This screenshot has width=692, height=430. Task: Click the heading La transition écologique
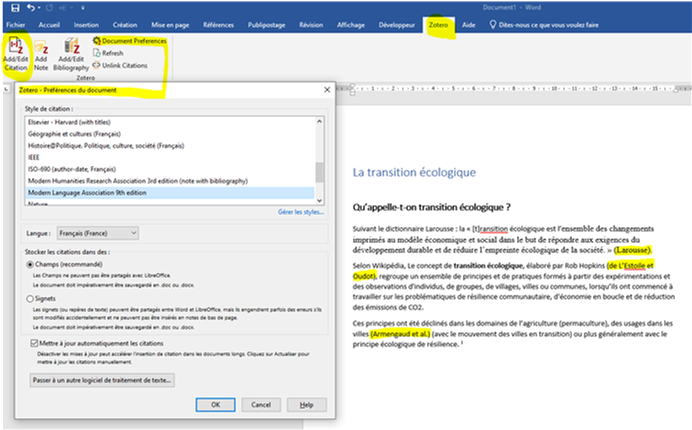pyautogui.click(x=414, y=172)
